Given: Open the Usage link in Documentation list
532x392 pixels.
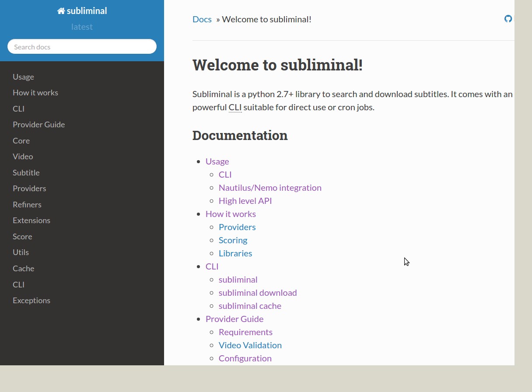Looking at the screenshot, I should [x=217, y=161].
